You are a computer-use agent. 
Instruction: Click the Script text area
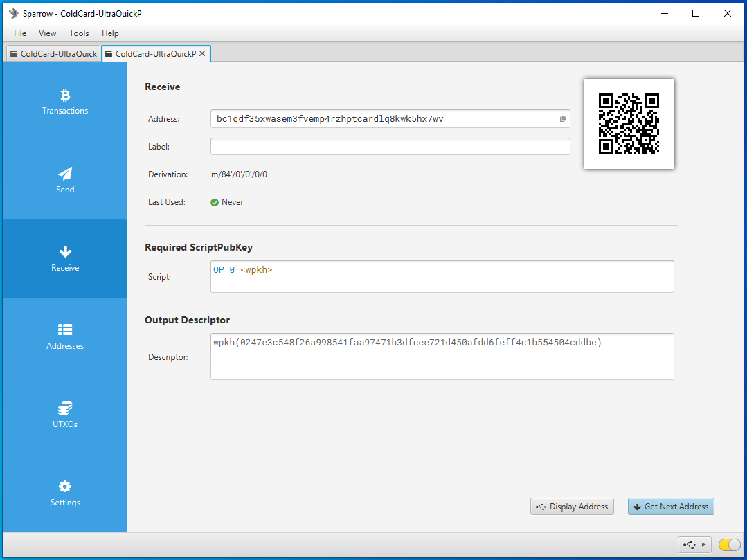pos(442,277)
